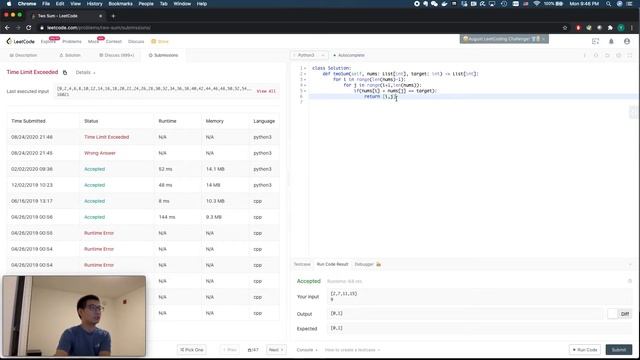Click the 48 ms runtime cell
Viewport: 640px width, 360px height.
(165, 185)
